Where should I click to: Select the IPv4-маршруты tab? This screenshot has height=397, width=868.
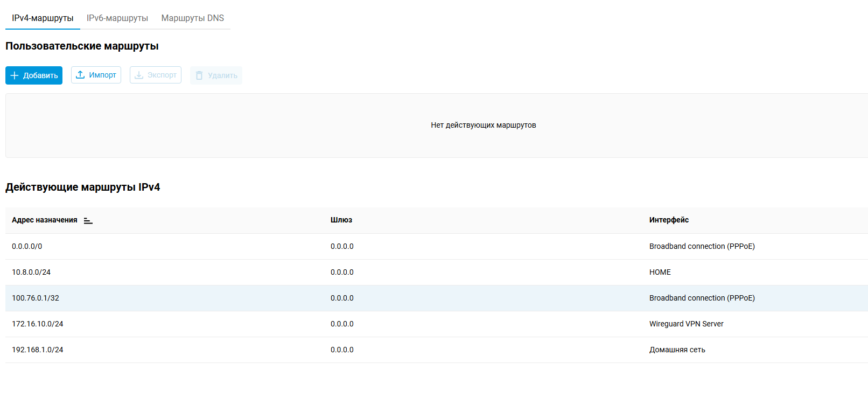43,18
